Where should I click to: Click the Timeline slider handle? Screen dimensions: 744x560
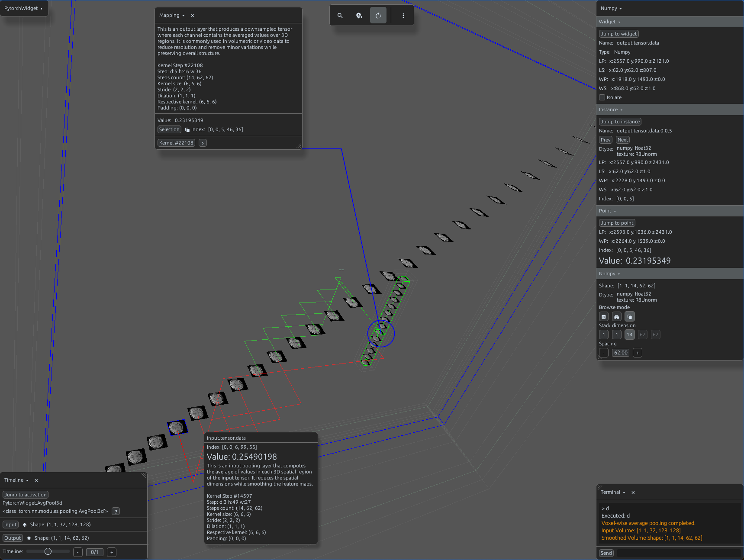point(48,551)
